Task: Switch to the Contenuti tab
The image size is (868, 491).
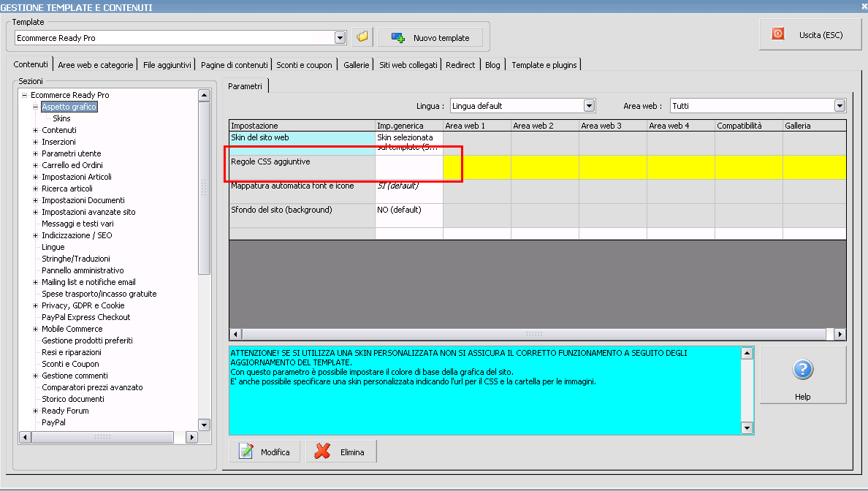Action: 31,64
